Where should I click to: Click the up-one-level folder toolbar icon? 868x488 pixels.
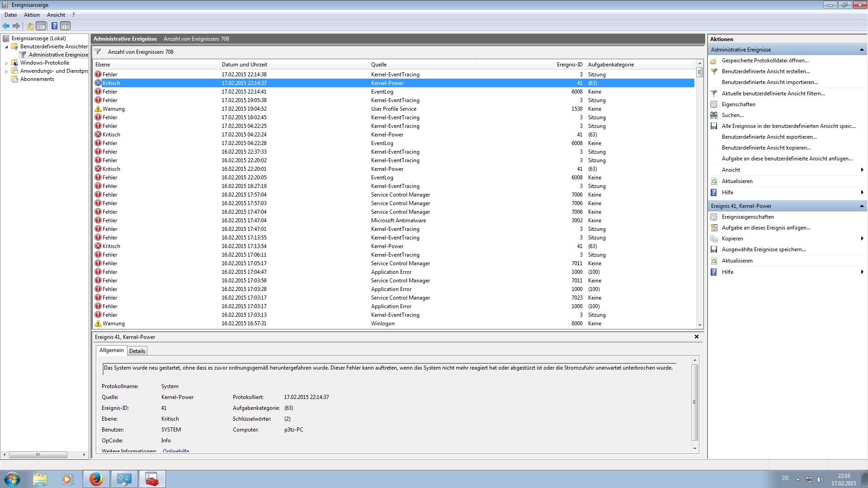pos(30,26)
